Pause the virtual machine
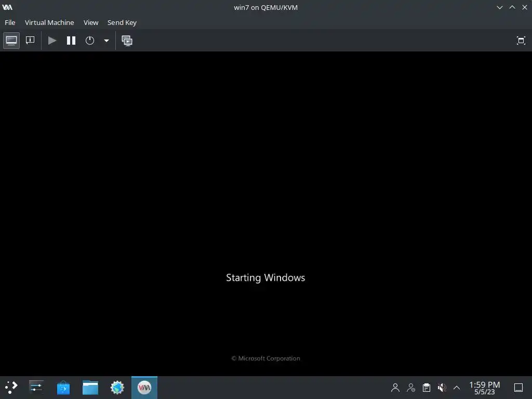Image resolution: width=532 pixels, height=399 pixels. [x=71, y=41]
